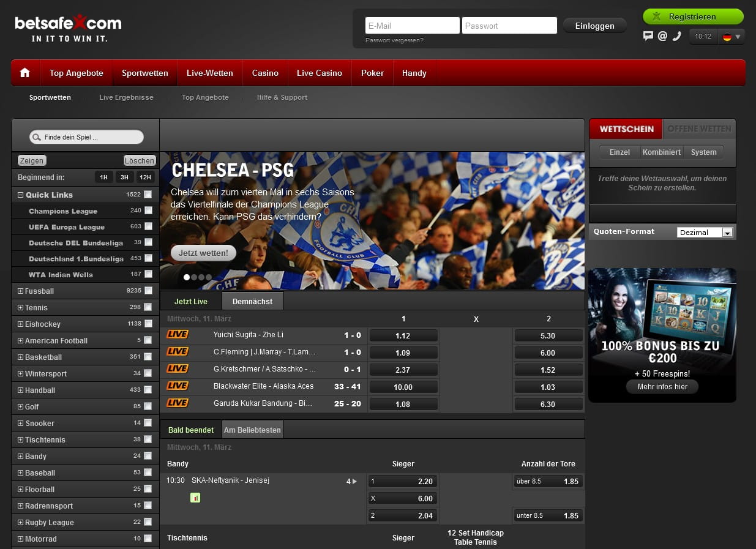Open Poker in the navigation bar
This screenshot has height=549, width=756.
[372, 73]
